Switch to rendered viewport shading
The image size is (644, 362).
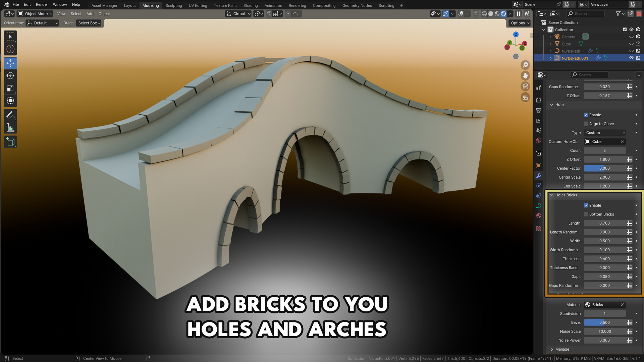503,14
